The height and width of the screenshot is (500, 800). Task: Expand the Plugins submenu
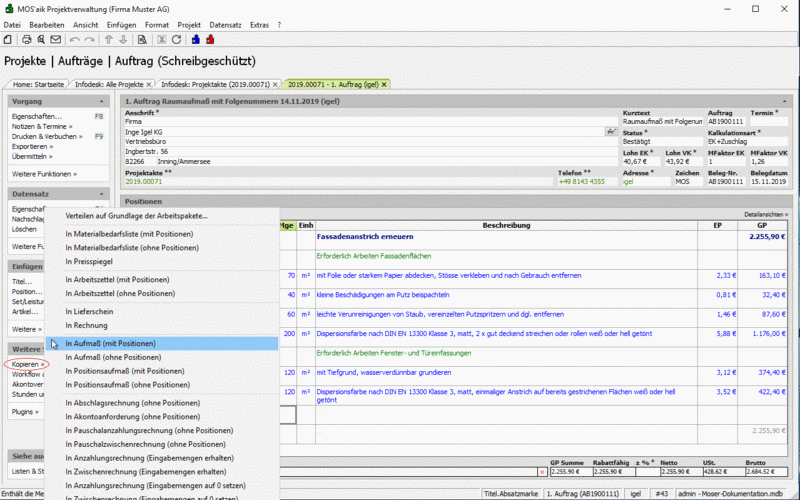click(25, 412)
